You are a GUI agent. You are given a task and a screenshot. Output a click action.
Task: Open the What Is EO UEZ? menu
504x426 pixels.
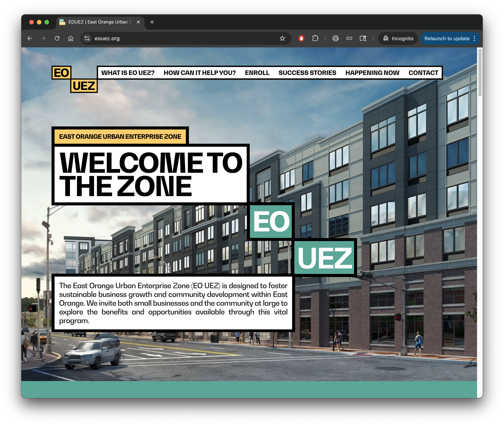[x=128, y=73]
